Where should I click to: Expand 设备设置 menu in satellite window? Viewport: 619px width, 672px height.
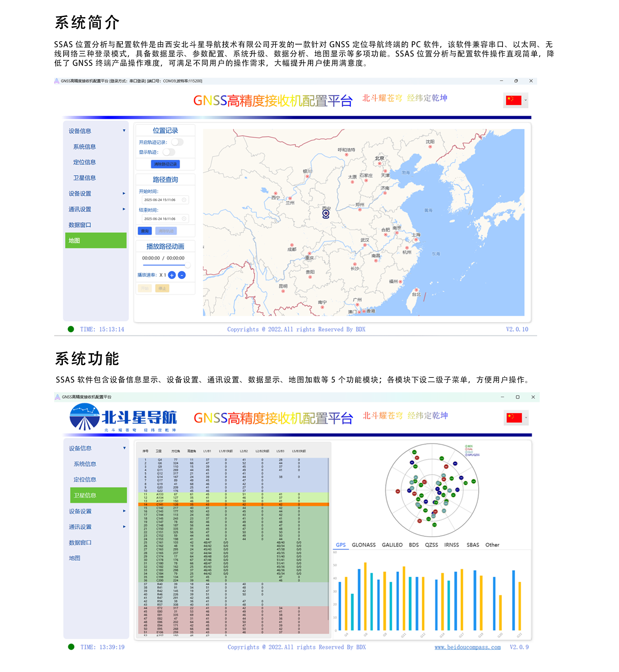coord(124,511)
